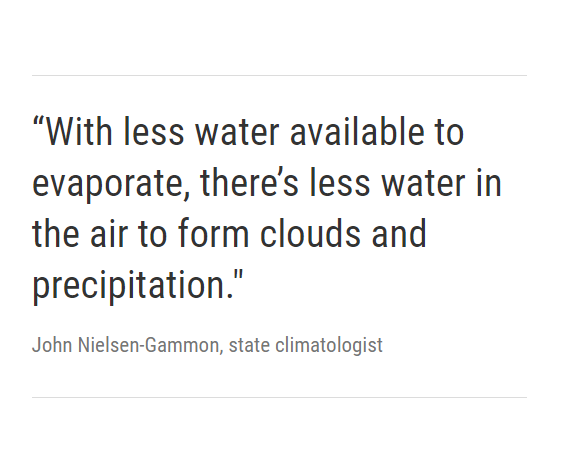The height and width of the screenshot is (460, 573).
Task: Click the word "water" in the second line
Action: click(x=424, y=184)
